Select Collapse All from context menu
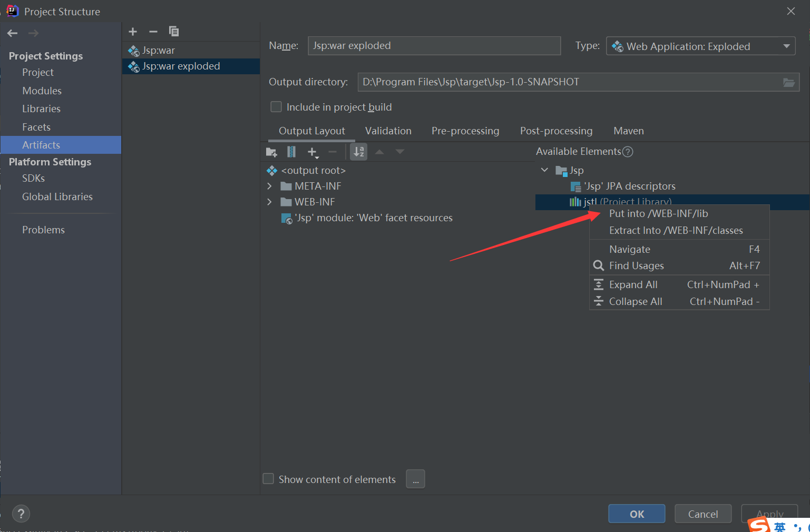 tap(679, 302)
